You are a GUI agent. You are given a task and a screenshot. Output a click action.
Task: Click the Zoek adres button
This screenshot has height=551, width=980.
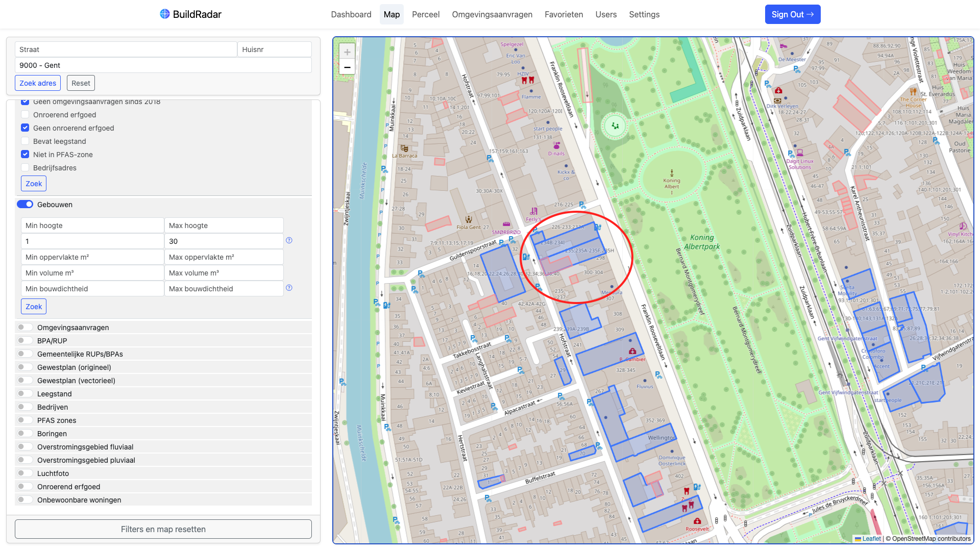38,83
